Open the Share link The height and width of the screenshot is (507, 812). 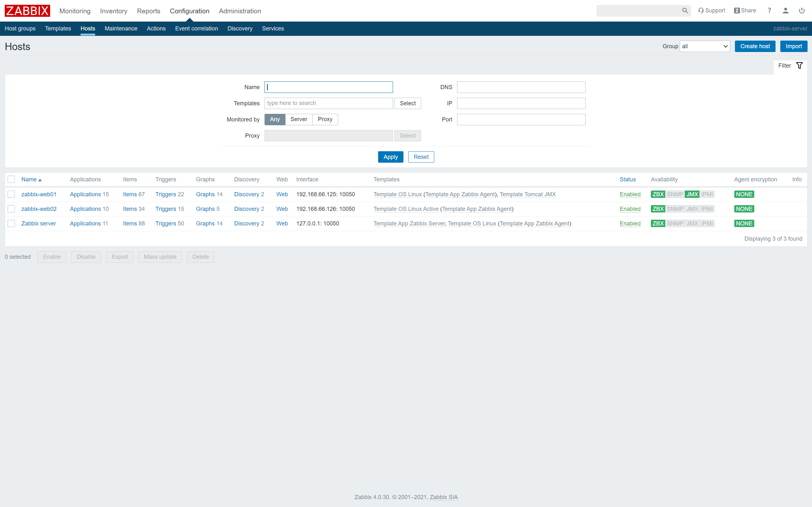[744, 11]
